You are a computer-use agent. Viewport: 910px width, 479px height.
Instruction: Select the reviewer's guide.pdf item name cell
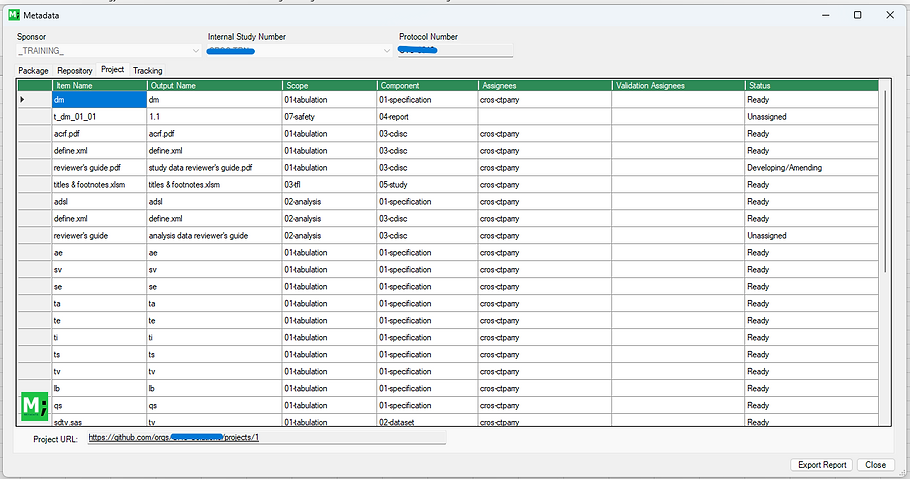pyautogui.click(x=99, y=168)
